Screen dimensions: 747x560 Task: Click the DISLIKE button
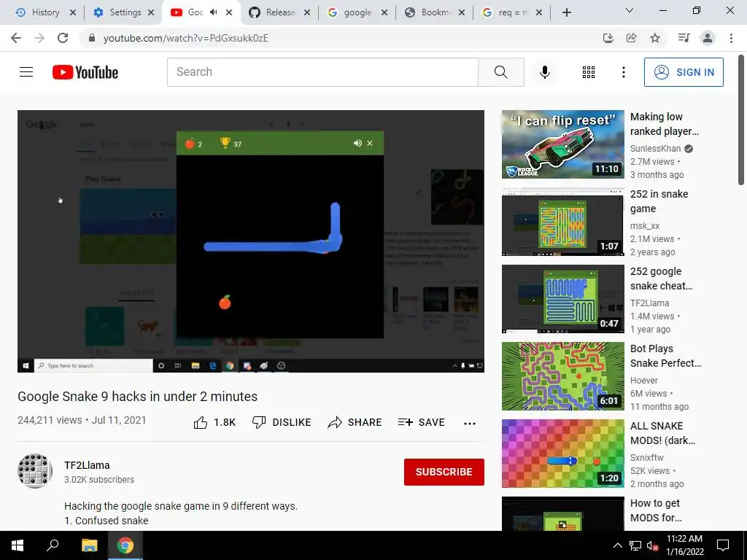281,422
